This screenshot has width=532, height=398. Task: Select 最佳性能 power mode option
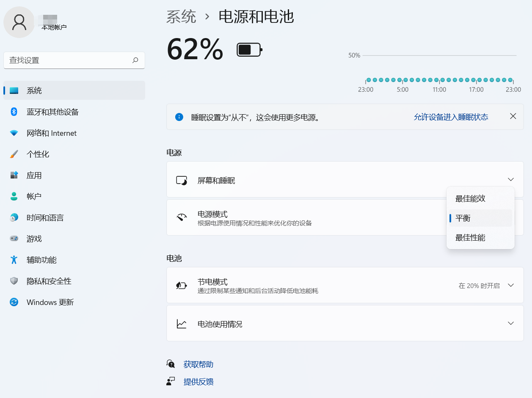(470, 238)
